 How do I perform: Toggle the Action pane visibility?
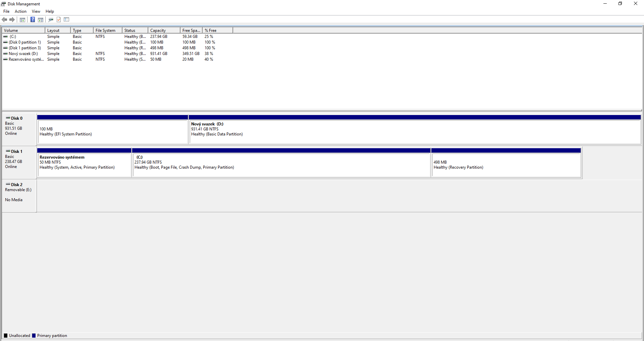41,19
